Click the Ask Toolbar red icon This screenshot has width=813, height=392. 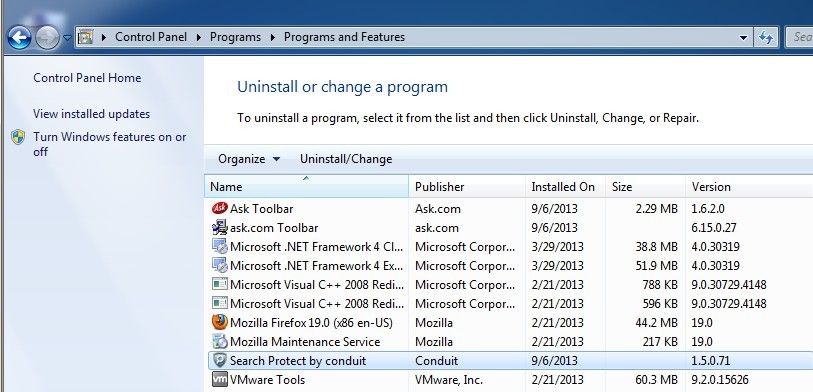coord(220,208)
